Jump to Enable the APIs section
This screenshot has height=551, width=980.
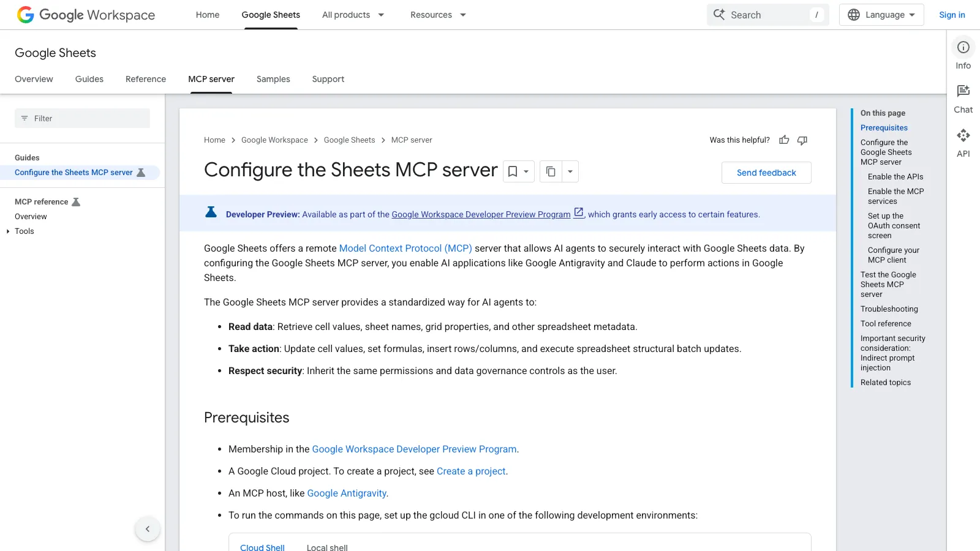[x=895, y=177]
